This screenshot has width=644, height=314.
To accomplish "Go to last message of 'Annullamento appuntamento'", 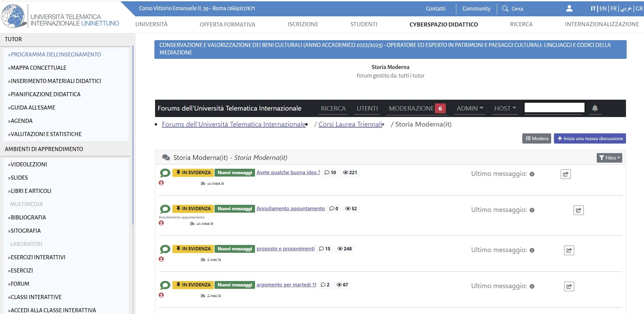I will pyautogui.click(x=578, y=210).
